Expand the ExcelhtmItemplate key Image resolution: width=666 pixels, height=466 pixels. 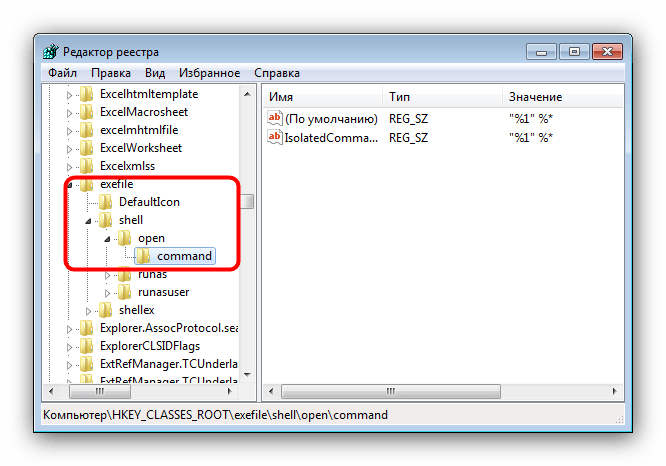[x=70, y=95]
